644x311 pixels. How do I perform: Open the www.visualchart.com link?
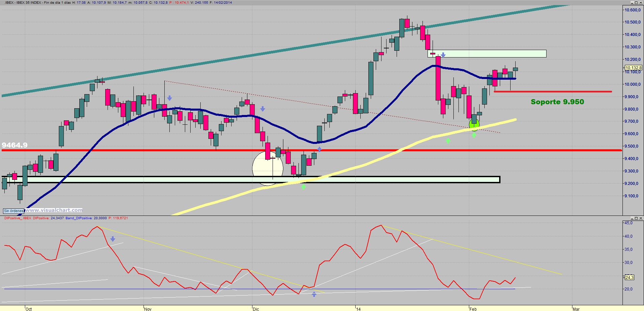(54, 210)
